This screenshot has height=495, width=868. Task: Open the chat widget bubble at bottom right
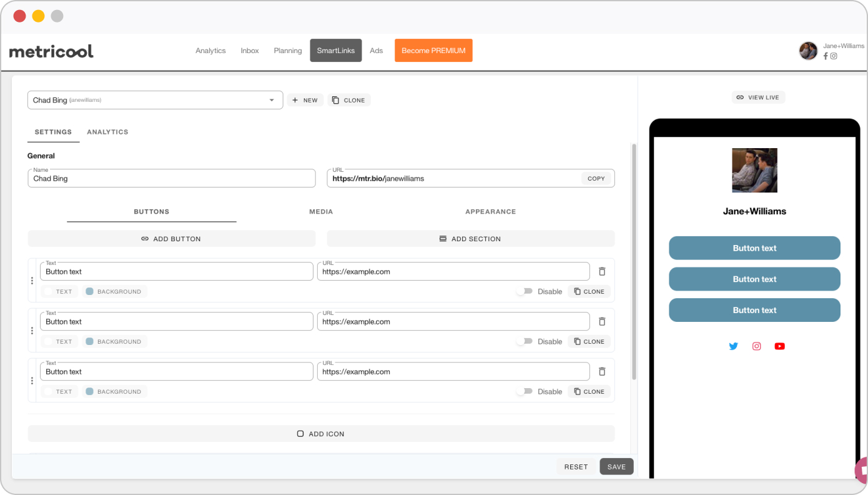tap(861, 470)
